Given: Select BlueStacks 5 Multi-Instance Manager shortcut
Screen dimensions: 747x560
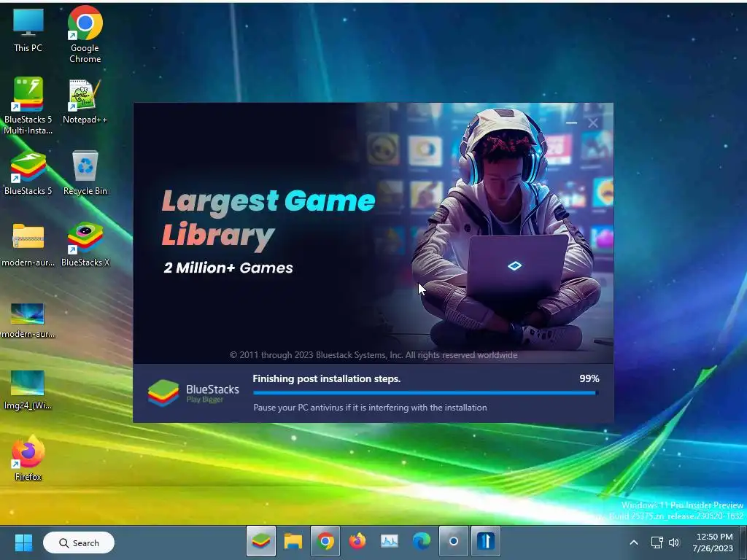Looking at the screenshot, I should pyautogui.click(x=28, y=106).
